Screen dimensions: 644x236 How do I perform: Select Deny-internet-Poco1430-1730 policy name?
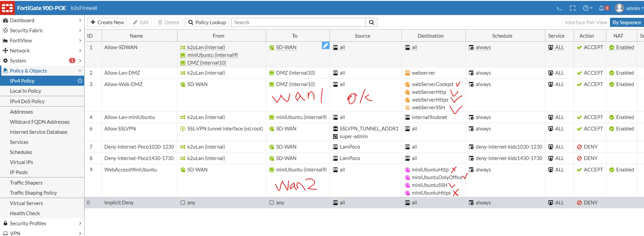tap(139, 158)
